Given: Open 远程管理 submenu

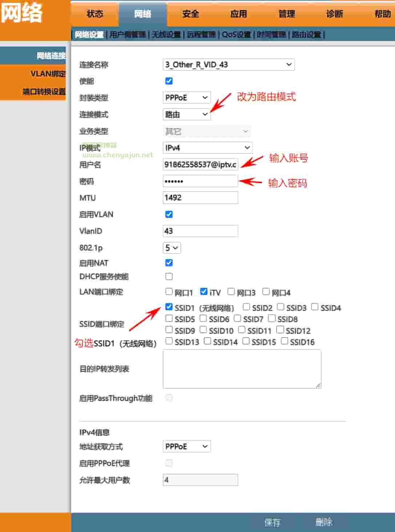Looking at the screenshot, I should tap(201, 35).
